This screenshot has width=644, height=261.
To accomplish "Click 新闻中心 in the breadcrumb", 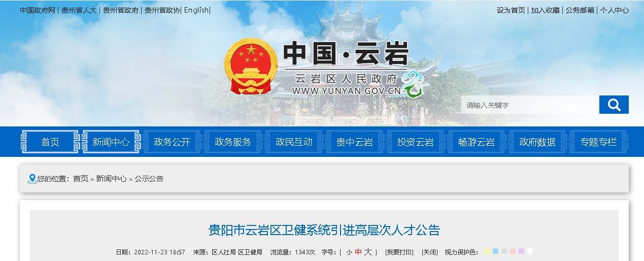I will tap(111, 179).
